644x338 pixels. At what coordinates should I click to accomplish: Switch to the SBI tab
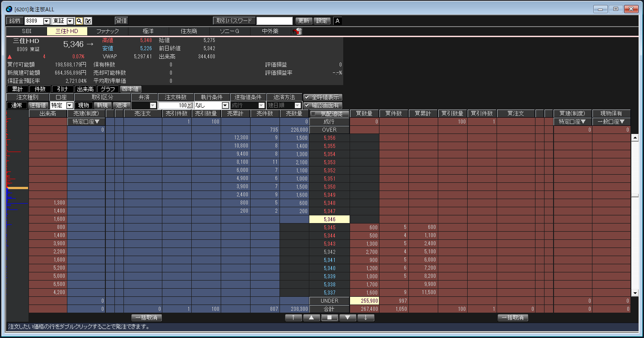tap(27, 31)
